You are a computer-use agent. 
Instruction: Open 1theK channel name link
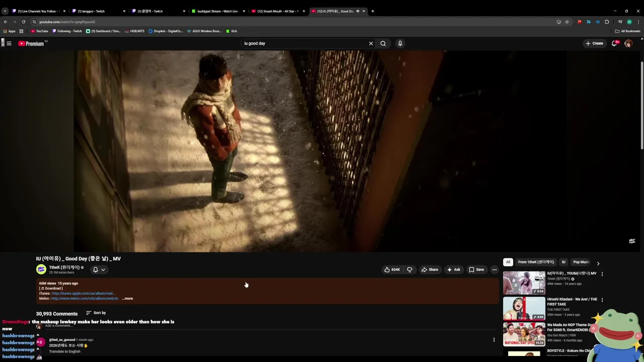(64, 267)
